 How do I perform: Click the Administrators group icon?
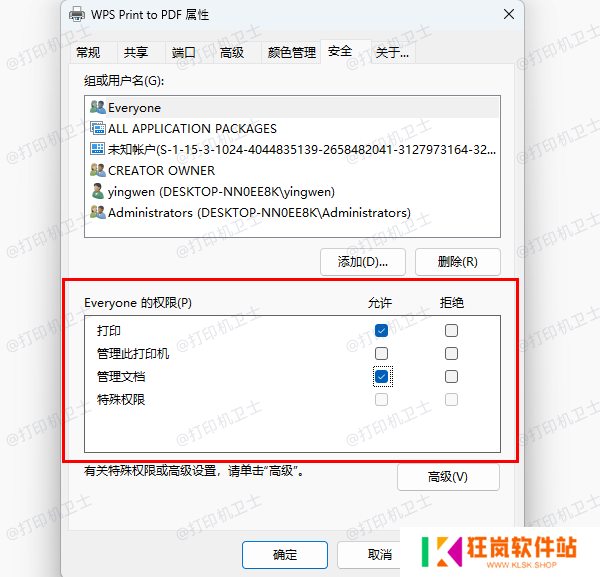click(x=98, y=212)
